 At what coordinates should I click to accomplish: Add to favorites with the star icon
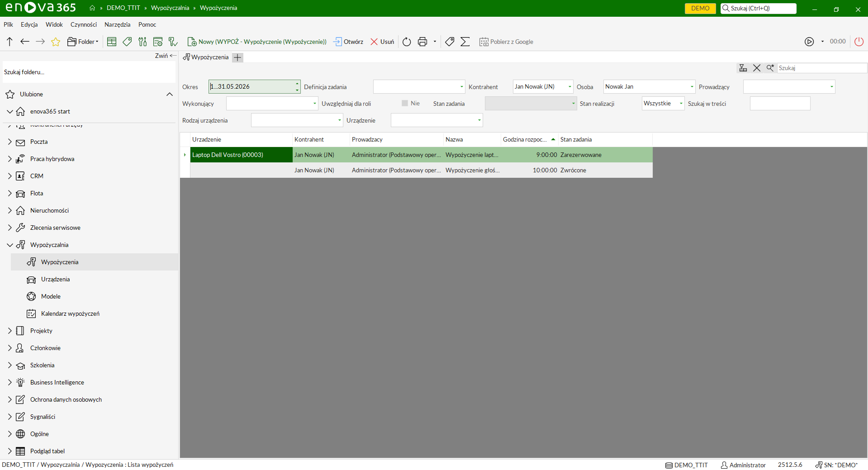[x=56, y=42]
